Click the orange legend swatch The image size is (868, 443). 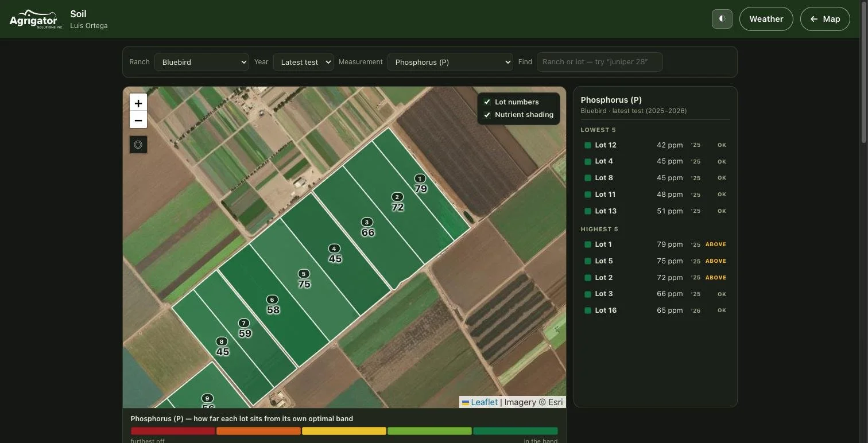(258, 431)
